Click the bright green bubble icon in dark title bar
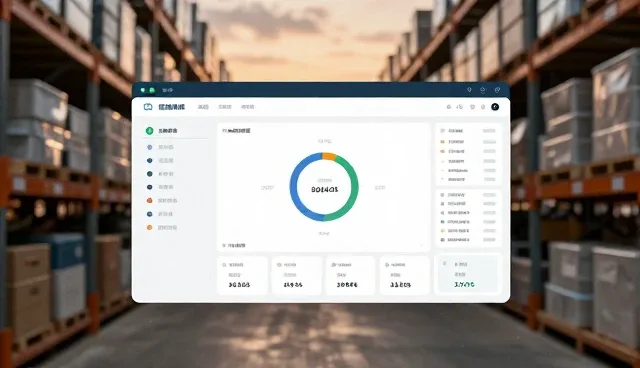 coord(152,90)
